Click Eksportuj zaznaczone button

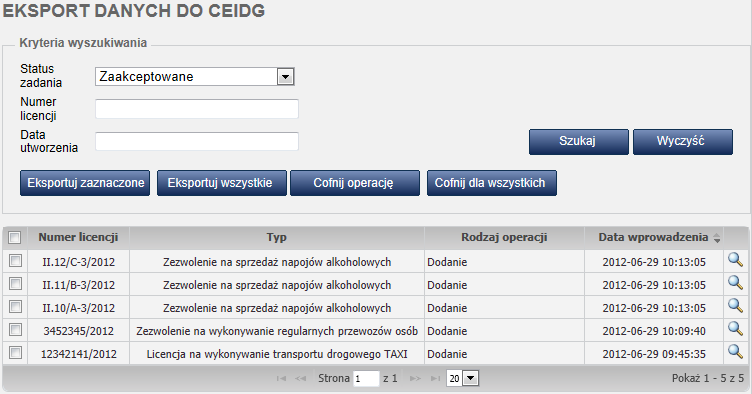coord(85,183)
